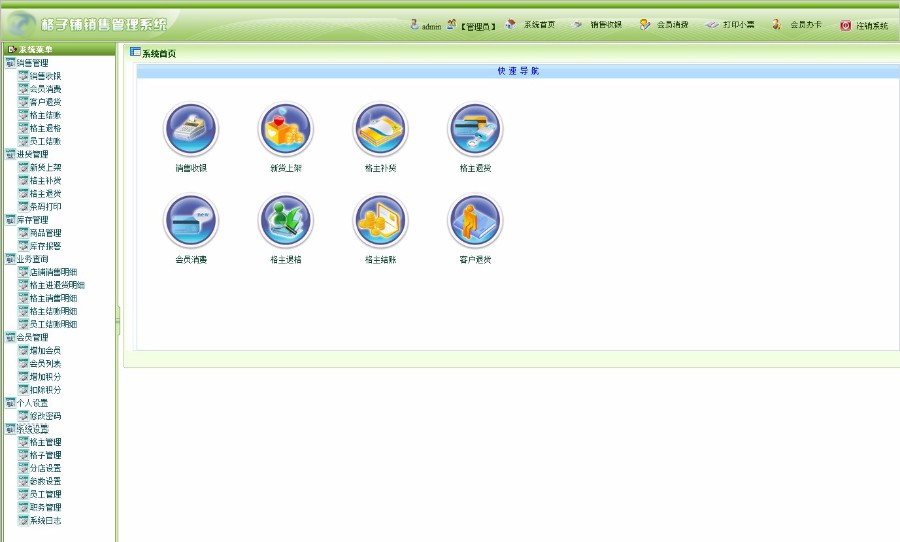Open 格子管理 in the left menu
The image size is (900, 542).
point(45,455)
